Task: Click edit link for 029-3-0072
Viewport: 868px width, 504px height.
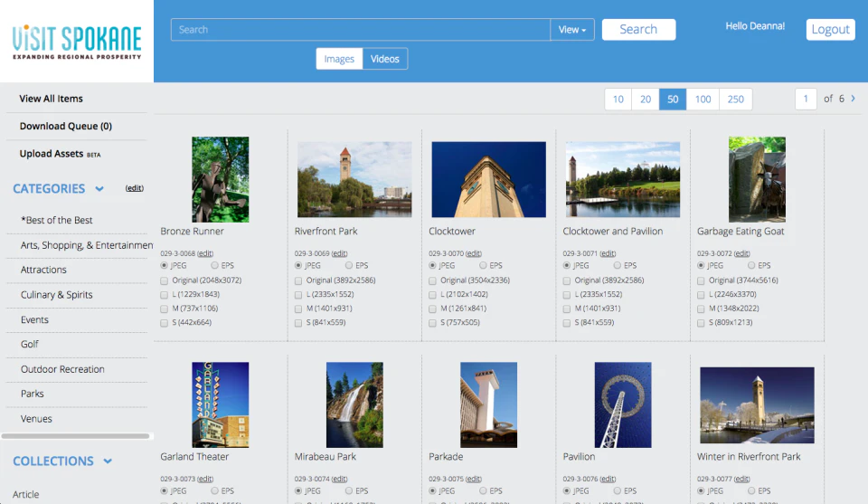Action: [x=741, y=253]
